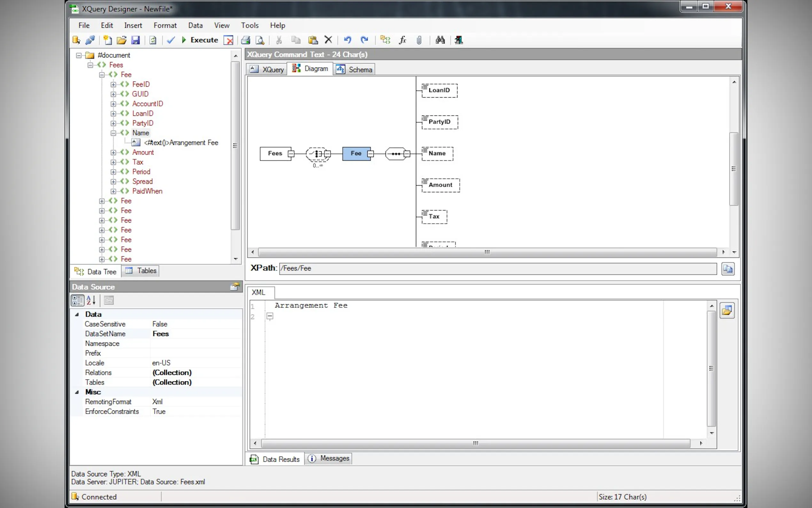This screenshot has height=508, width=812.
Task: Click the XPath input field
Action: point(497,268)
